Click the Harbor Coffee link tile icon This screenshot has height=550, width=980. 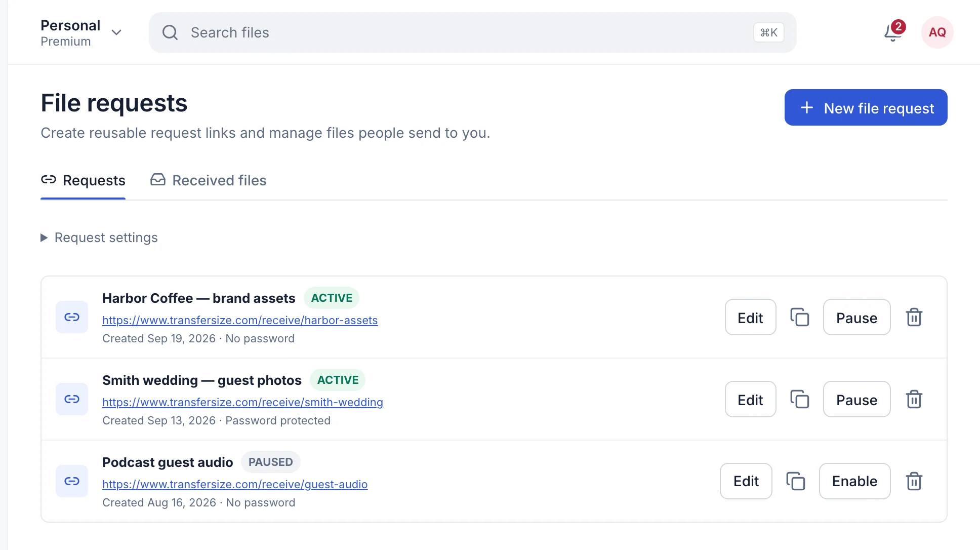(72, 317)
